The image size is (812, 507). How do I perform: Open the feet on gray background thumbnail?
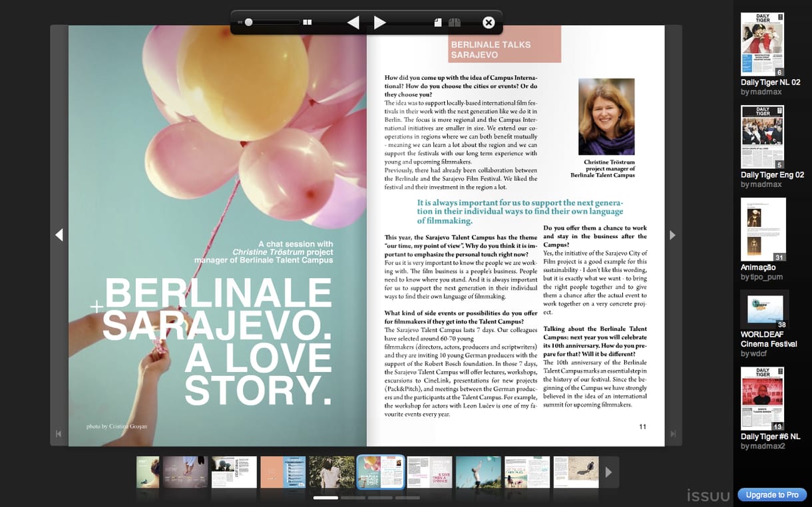tap(186, 472)
